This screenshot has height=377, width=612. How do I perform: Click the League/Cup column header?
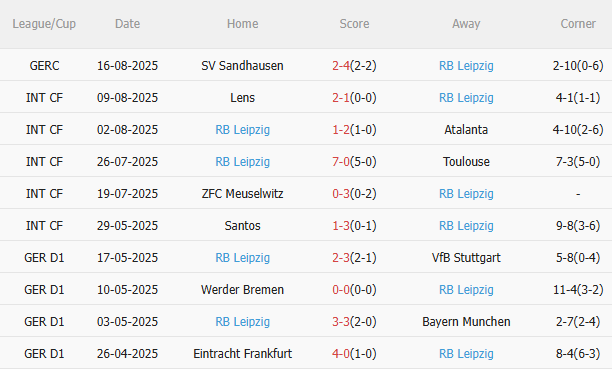pyautogui.click(x=44, y=24)
